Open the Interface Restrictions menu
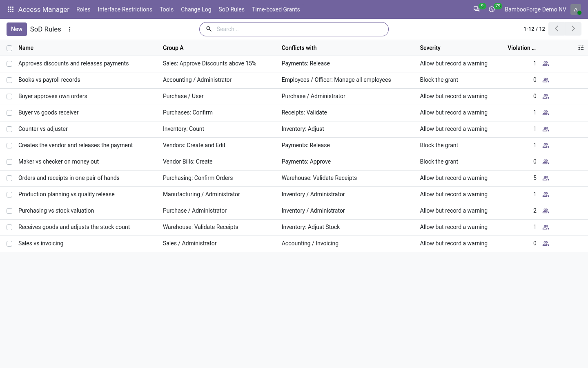 [125, 9]
